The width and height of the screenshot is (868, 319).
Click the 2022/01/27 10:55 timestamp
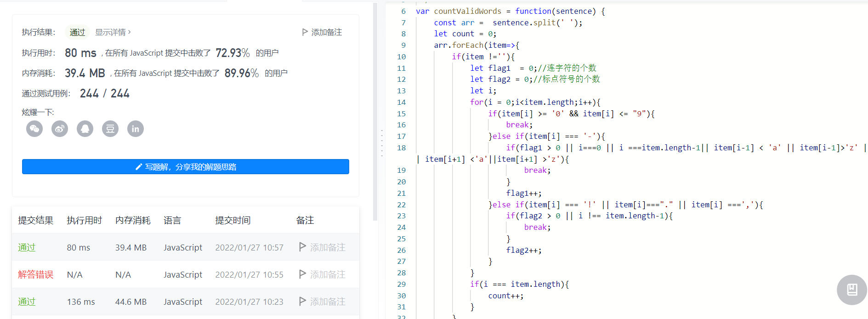coord(249,274)
